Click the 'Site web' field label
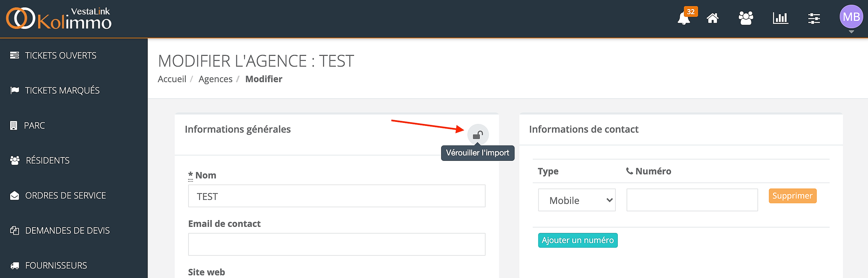The height and width of the screenshot is (278, 868). point(206,272)
